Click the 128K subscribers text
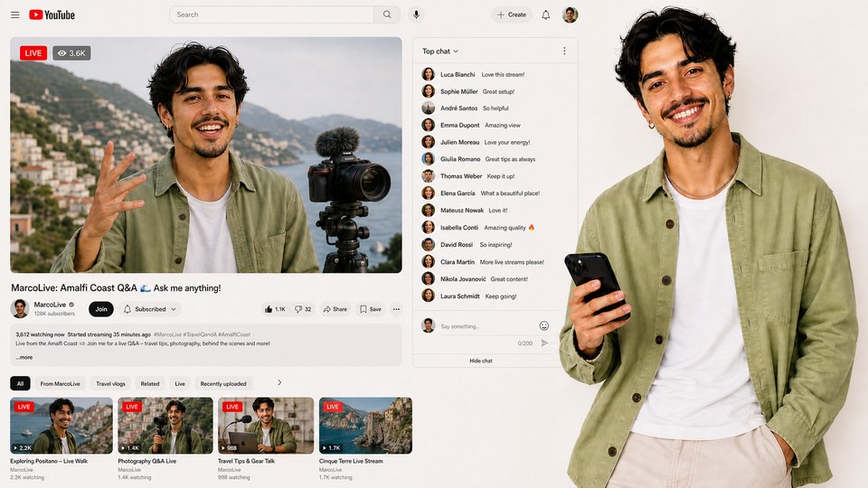Screen dimensions: 868x488 [x=54, y=314]
